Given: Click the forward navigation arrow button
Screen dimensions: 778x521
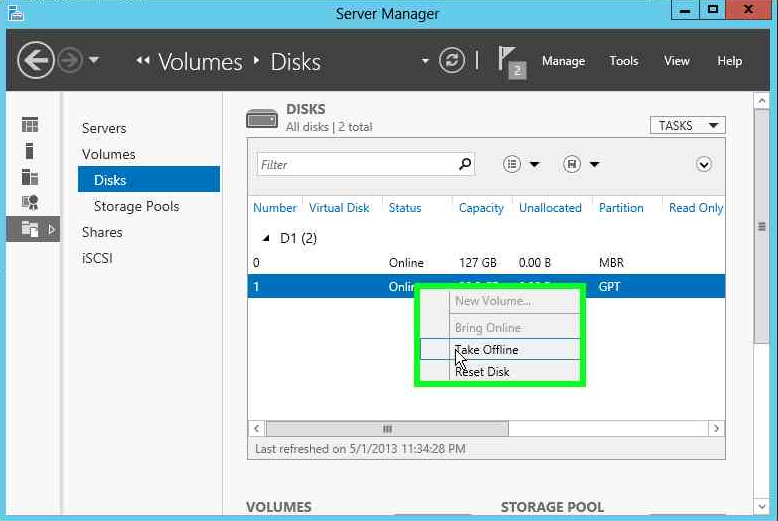Looking at the screenshot, I should (69, 61).
